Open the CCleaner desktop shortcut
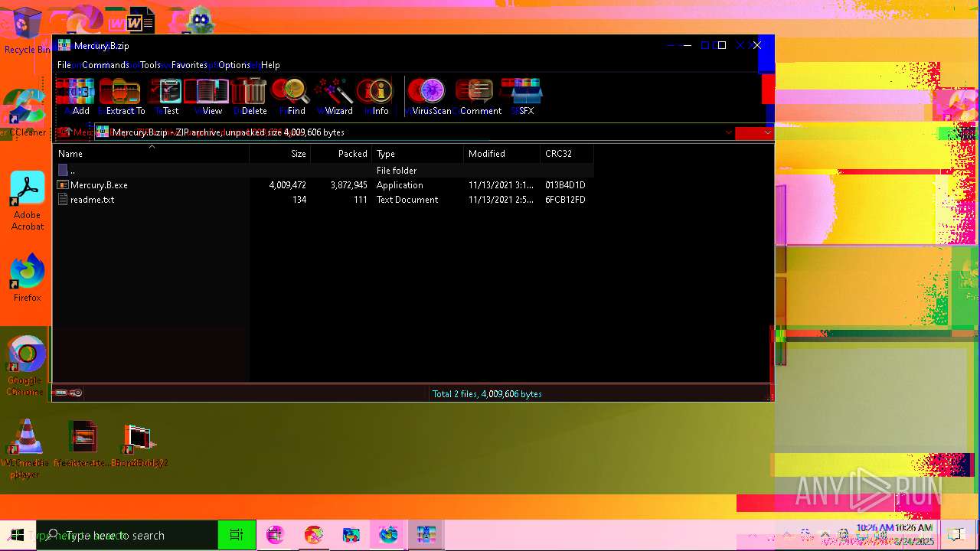This screenshot has width=980, height=551. pyautogui.click(x=26, y=113)
